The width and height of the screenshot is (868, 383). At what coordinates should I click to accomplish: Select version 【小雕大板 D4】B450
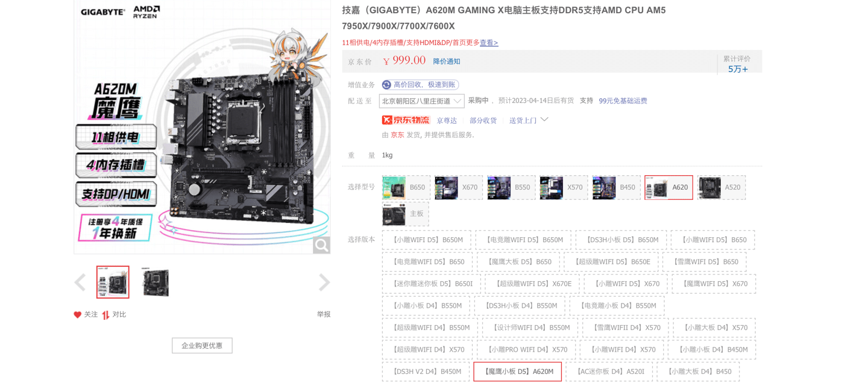pos(698,372)
